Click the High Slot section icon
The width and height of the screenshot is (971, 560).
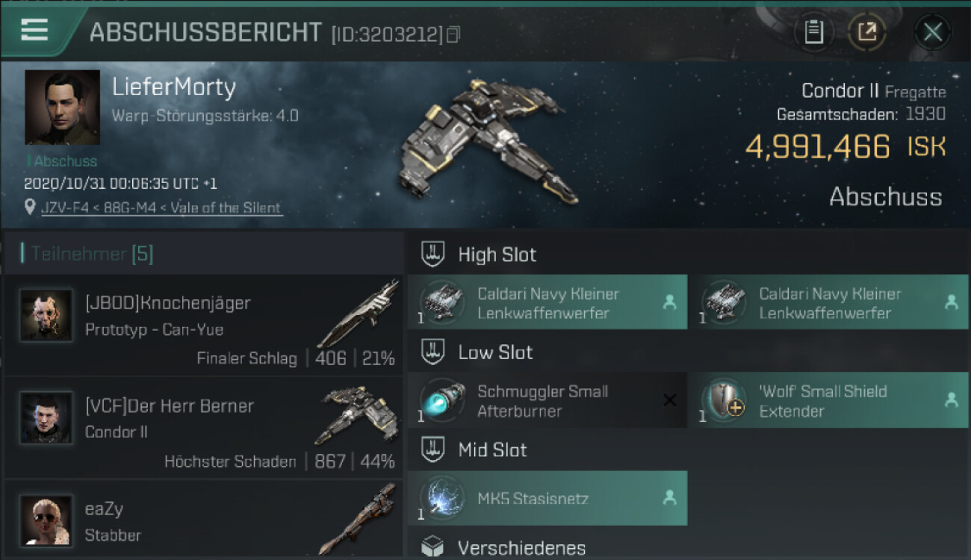(x=432, y=255)
